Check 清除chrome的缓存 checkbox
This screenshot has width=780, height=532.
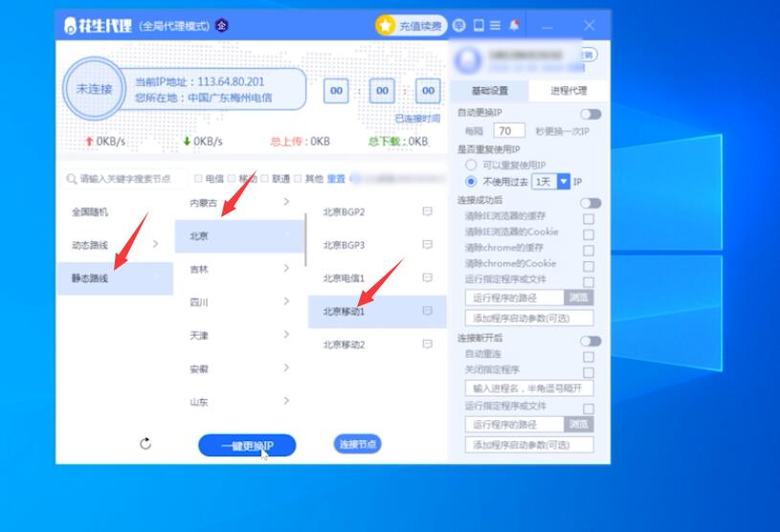tap(589, 251)
